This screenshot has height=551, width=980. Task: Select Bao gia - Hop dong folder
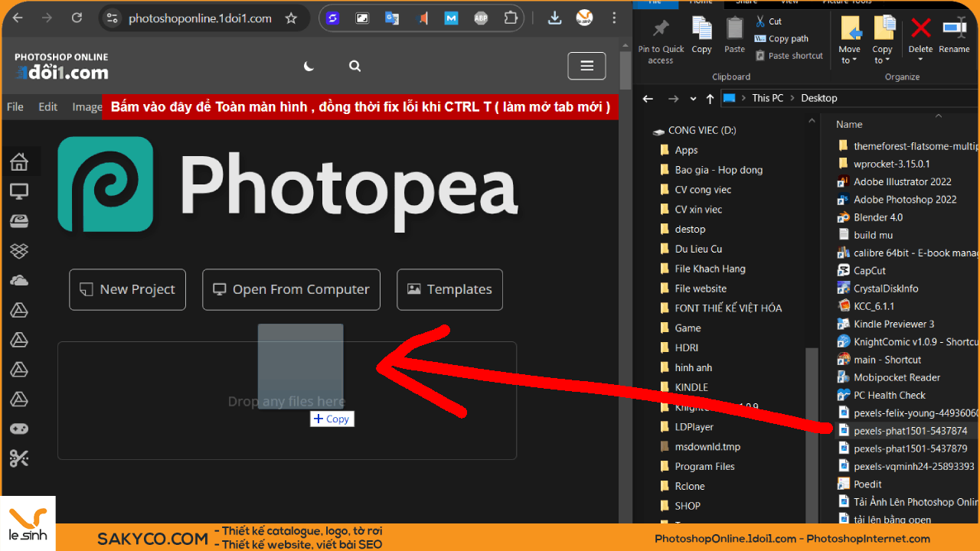click(718, 170)
